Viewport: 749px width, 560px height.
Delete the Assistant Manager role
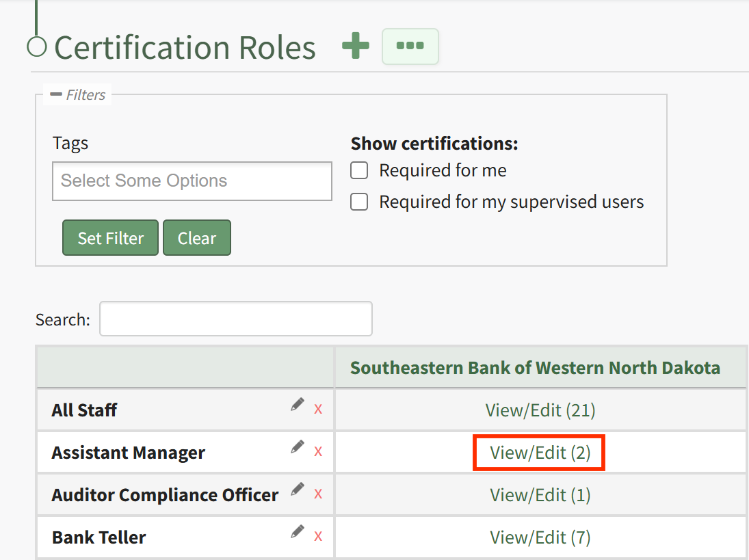(318, 452)
